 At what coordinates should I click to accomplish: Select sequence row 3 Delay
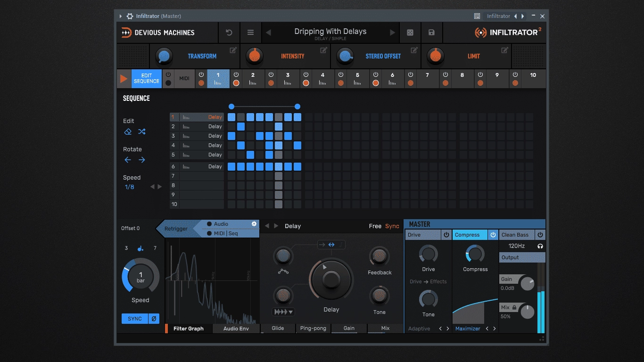point(197,136)
